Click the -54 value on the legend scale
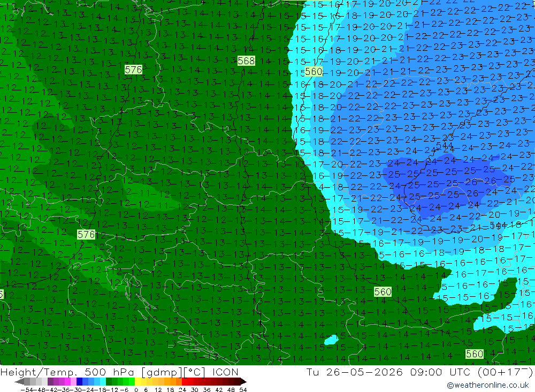This screenshot has height=392, width=535. 27,390
